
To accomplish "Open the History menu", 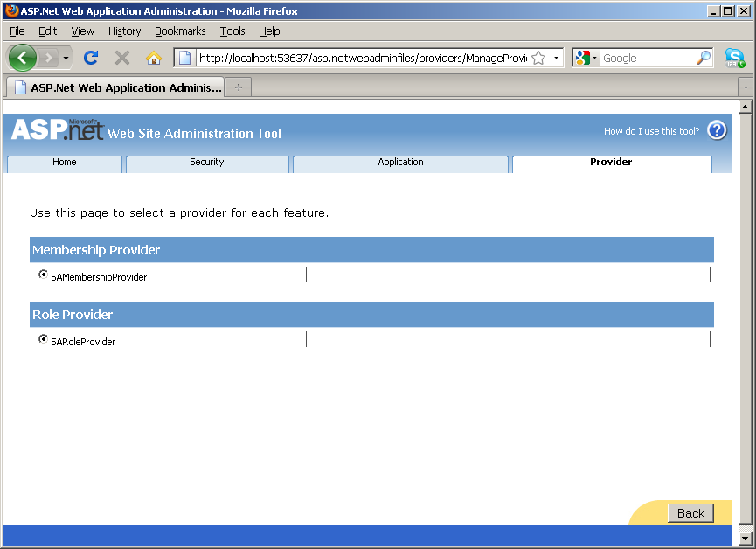I will coord(124,31).
